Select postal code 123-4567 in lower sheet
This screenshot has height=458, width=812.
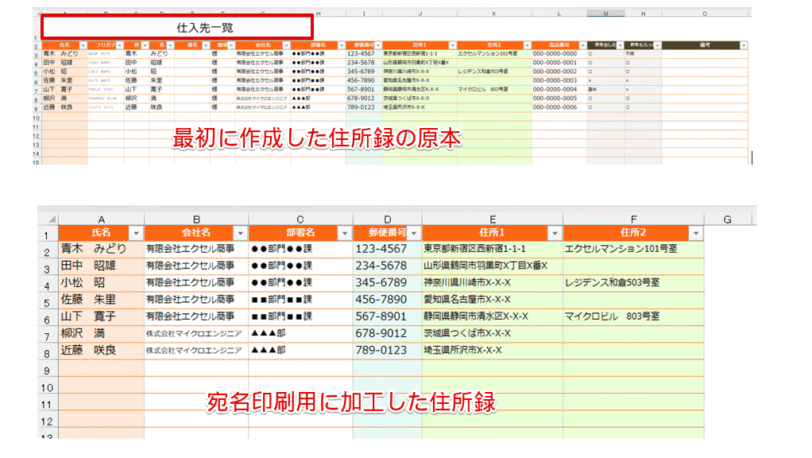(387, 249)
